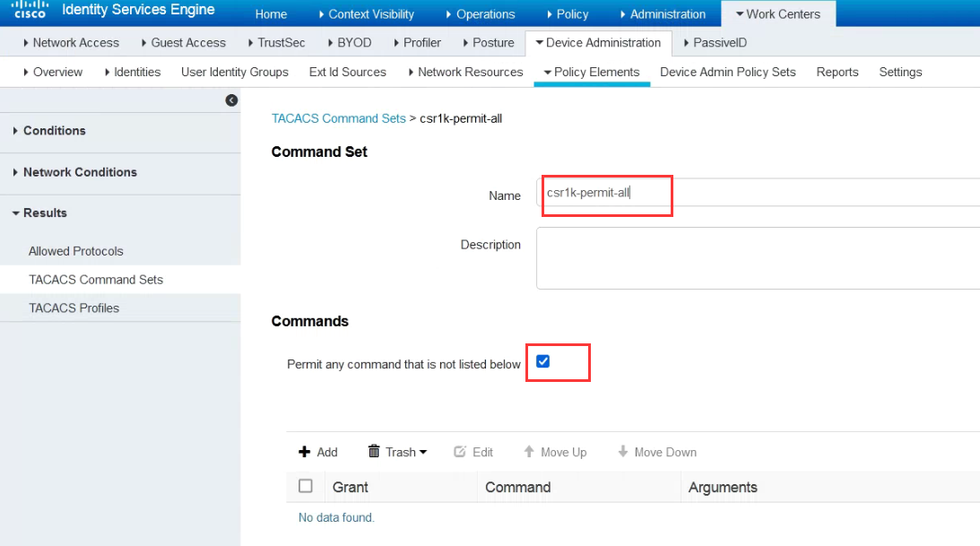Click the Command column header
Screen dimensions: 980x546
point(517,488)
